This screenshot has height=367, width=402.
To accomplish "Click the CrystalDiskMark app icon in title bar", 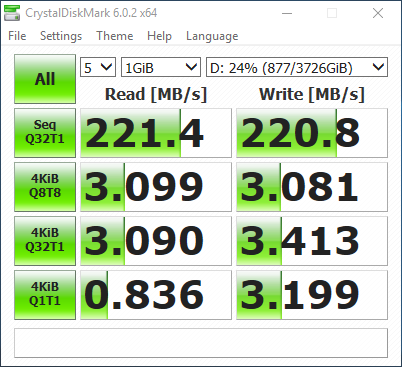I will pyautogui.click(x=12, y=13).
